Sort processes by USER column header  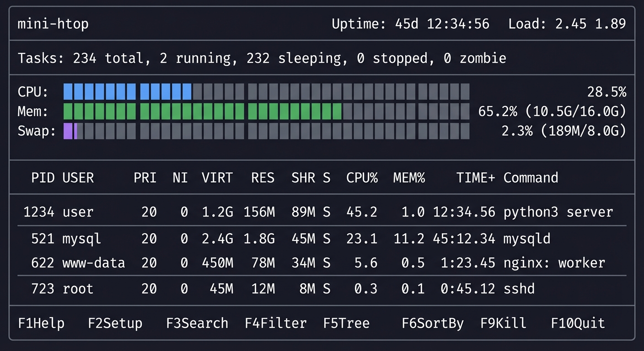pyautogui.click(x=78, y=178)
